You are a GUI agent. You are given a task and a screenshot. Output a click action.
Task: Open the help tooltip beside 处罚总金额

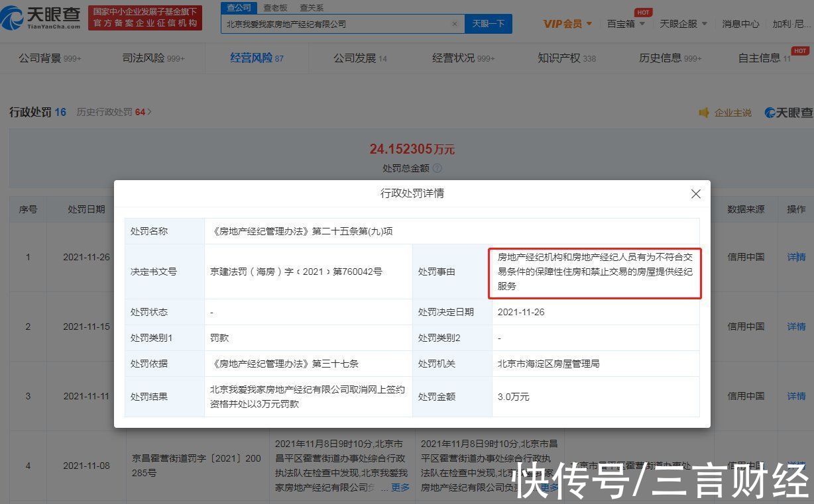pos(437,168)
